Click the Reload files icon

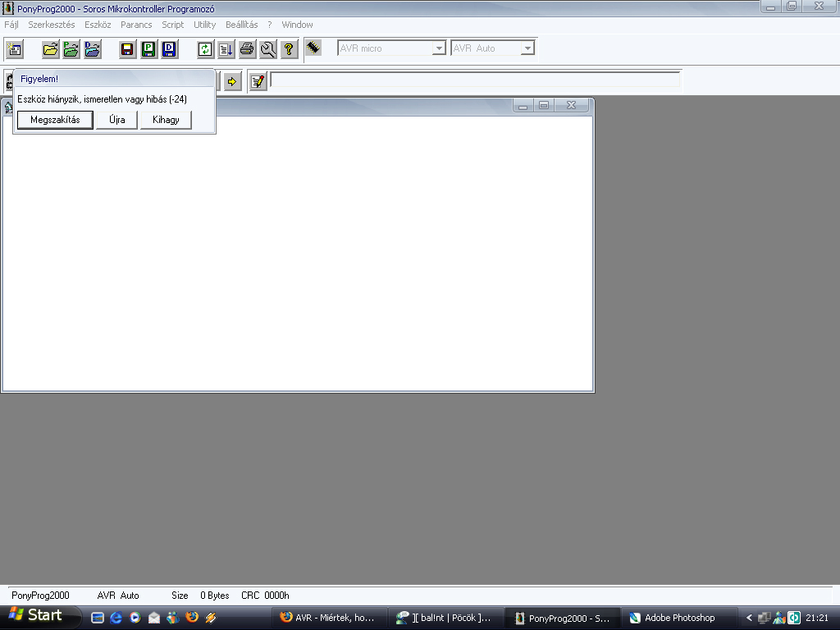(204, 49)
